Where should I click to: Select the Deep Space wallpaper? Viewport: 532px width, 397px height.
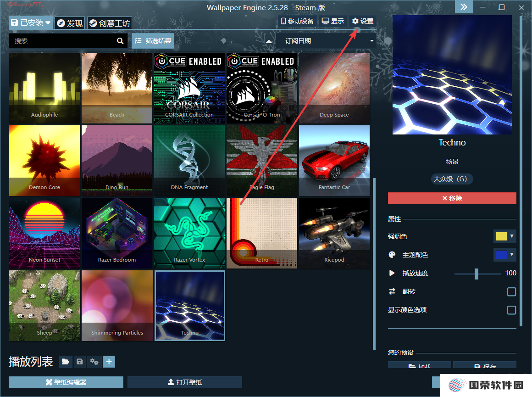(x=334, y=88)
